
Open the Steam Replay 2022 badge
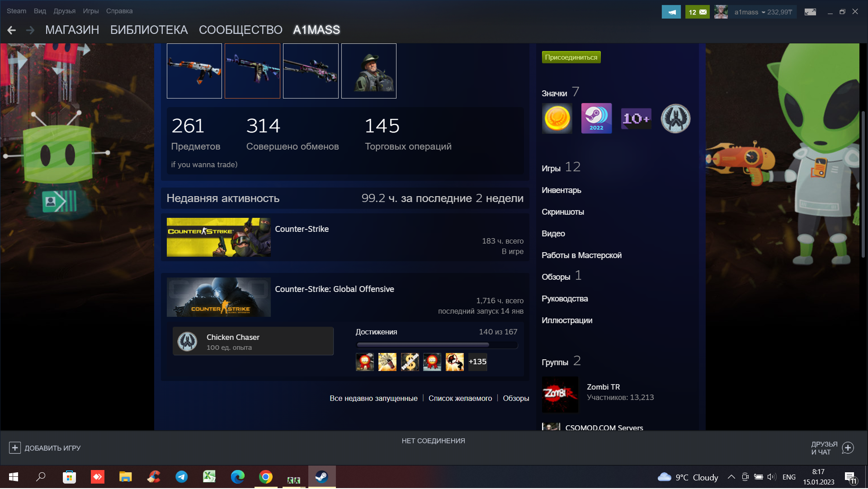[x=596, y=118]
